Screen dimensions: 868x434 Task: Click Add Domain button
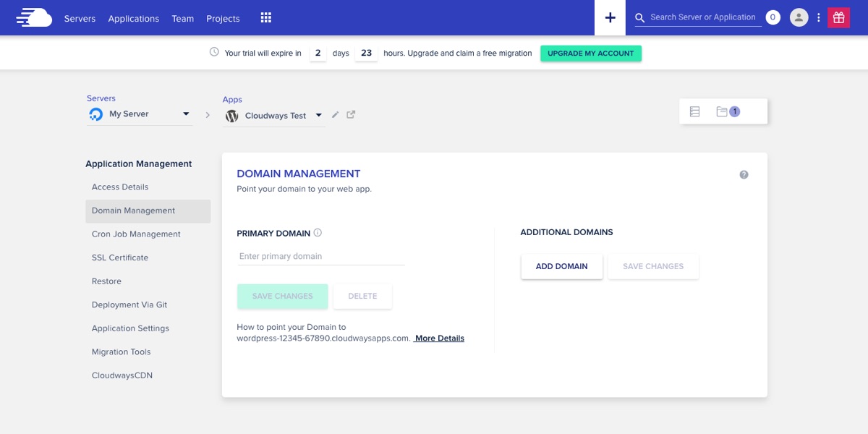pyautogui.click(x=561, y=266)
